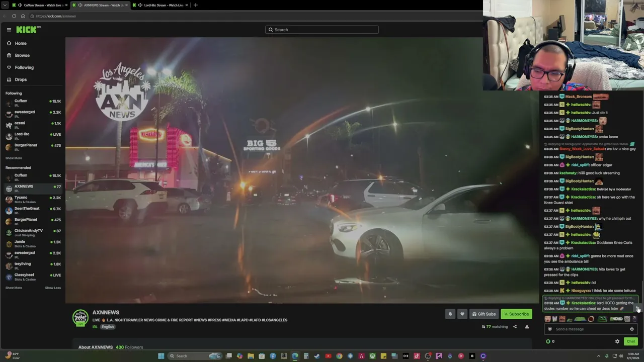Open the Kick sidebar hamburger menu
This screenshot has height=362, width=644.
click(9, 30)
